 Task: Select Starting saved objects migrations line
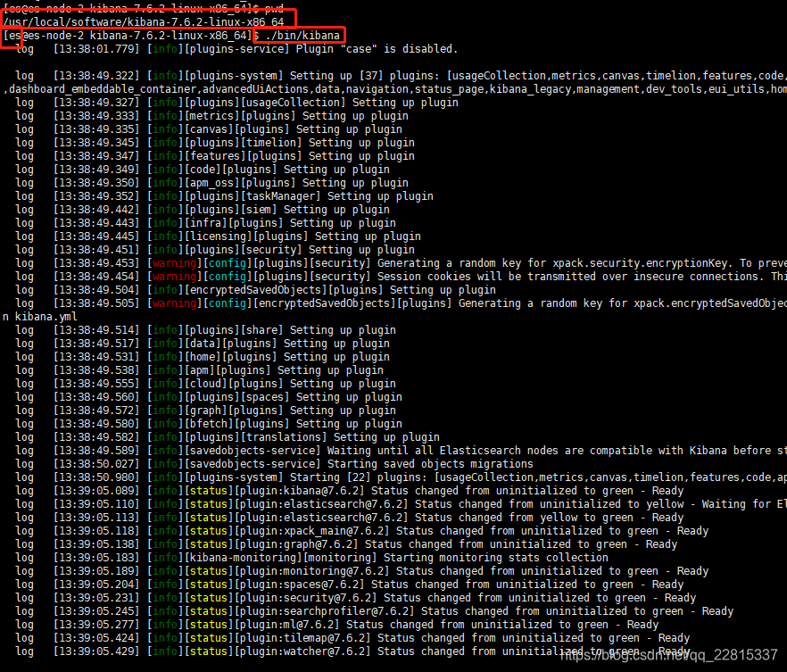coord(274,464)
